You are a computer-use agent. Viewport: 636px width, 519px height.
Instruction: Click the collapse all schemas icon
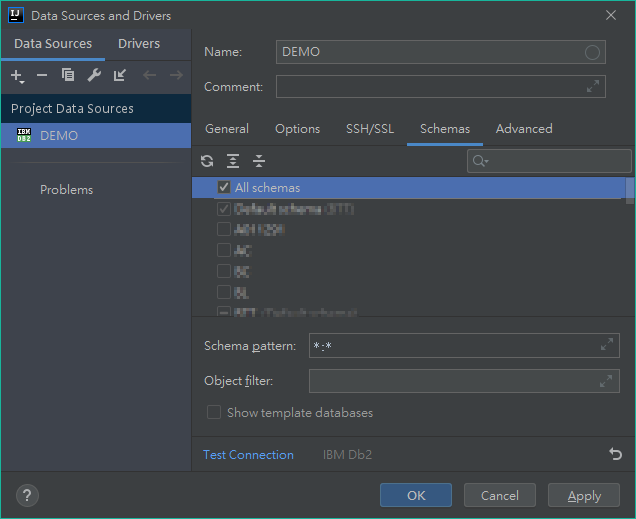pyautogui.click(x=259, y=161)
